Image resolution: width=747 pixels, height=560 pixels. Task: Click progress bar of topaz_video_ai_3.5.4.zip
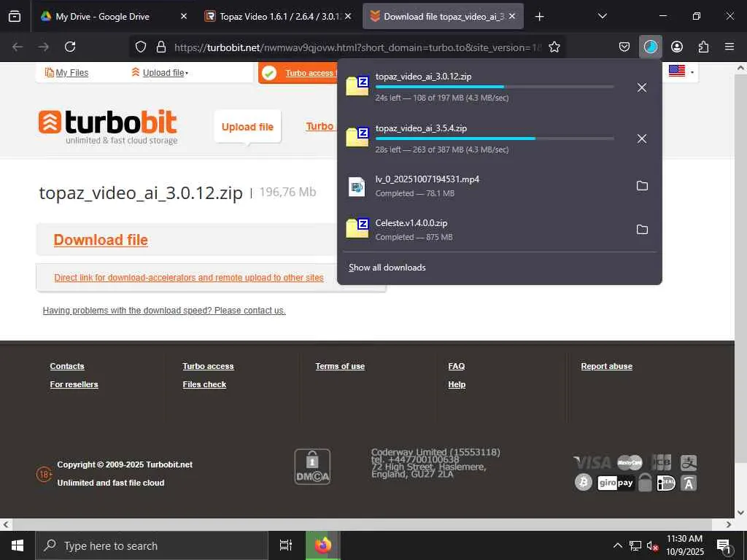[x=495, y=139]
